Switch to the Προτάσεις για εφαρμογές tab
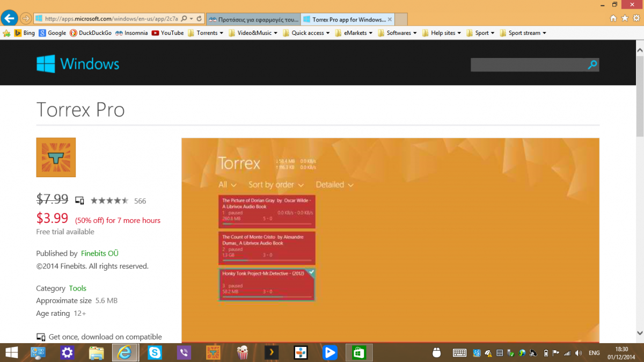644x362 pixels. (253, 19)
